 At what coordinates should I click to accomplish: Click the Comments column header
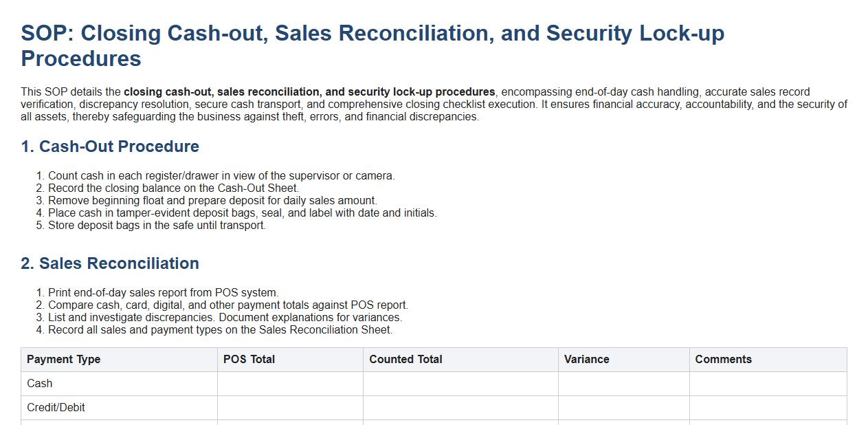click(723, 360)
